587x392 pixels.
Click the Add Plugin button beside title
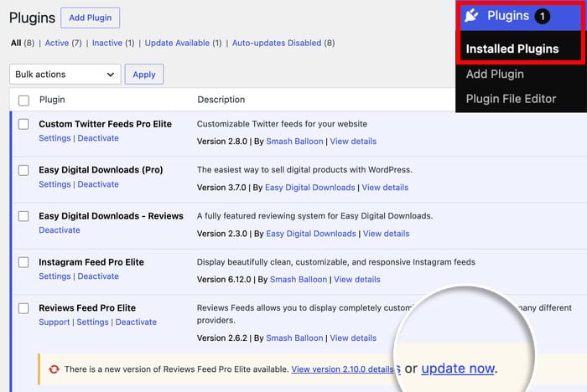(x=91, y=18)
